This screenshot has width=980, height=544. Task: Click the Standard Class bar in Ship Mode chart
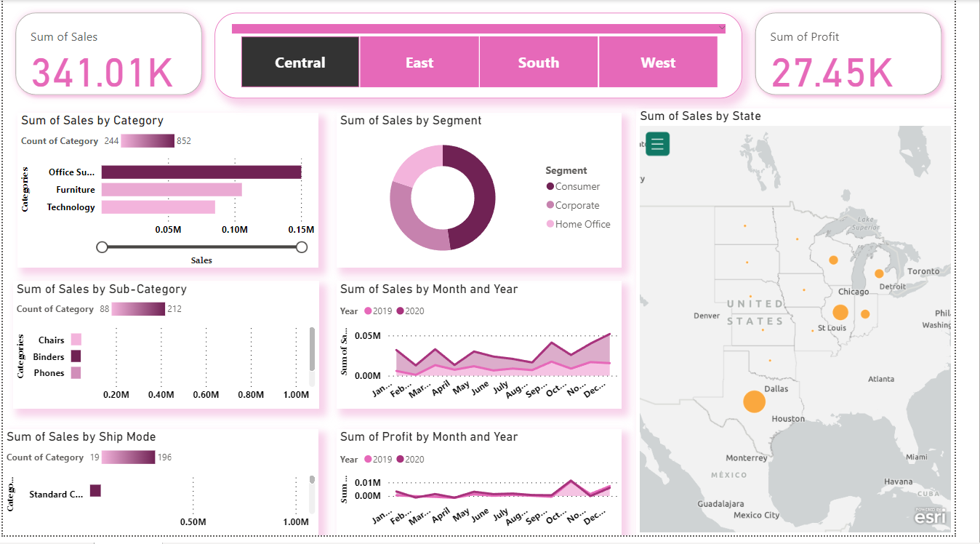[x=95, y=491]
